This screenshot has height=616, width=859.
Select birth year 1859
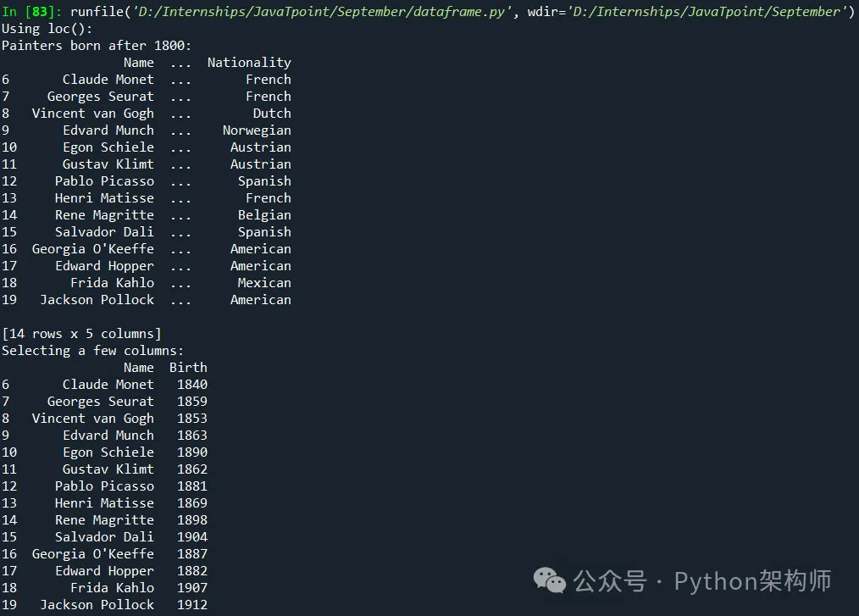coord(192,401)
